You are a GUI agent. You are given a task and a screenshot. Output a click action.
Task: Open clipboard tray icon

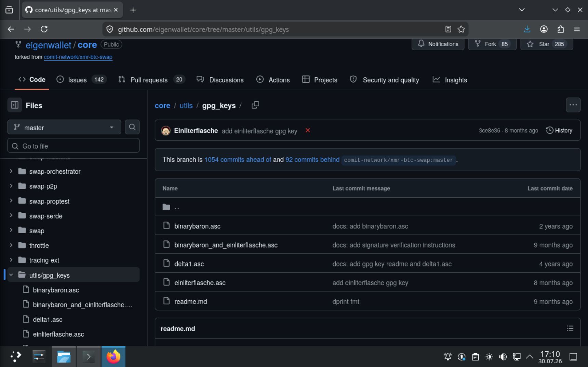coord(475,357)
